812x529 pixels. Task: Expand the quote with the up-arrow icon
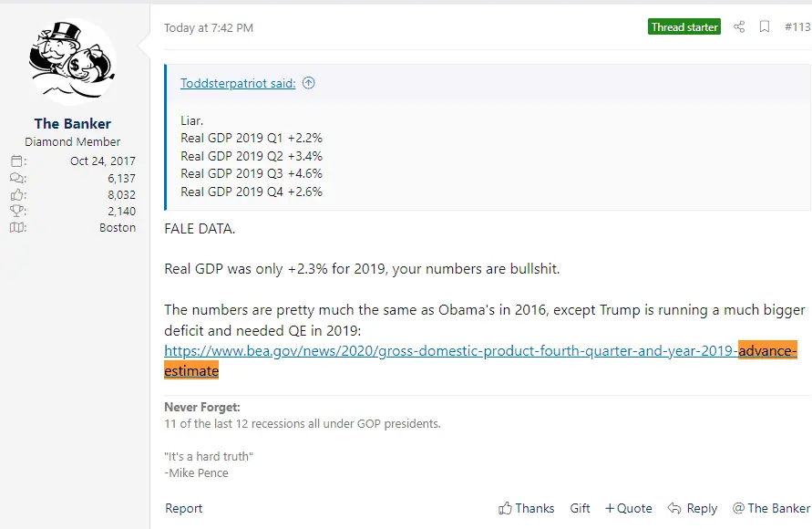tap(308, 83)
